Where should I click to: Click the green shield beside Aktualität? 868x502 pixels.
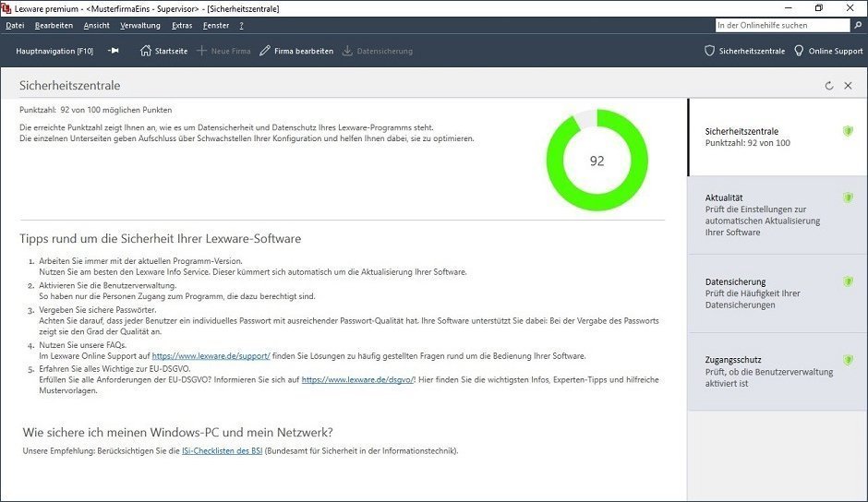tap(848, 197)
